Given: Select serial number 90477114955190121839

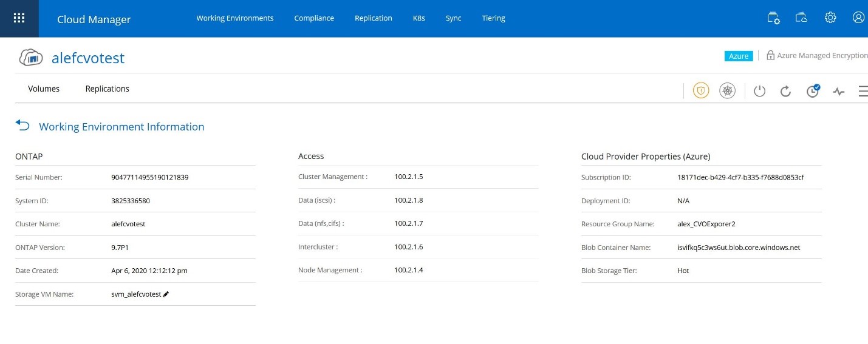Looking at the screenshot, I should pyautogui.click(x=150, y=177).
